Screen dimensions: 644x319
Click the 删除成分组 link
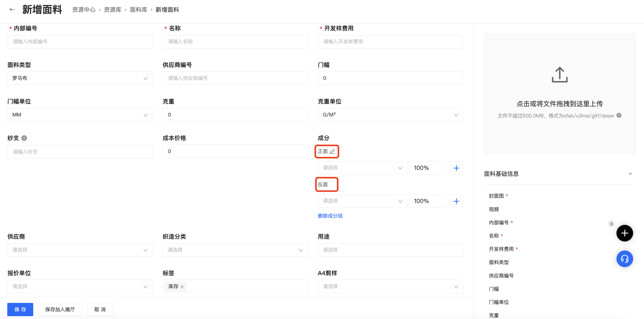[330, 216]
